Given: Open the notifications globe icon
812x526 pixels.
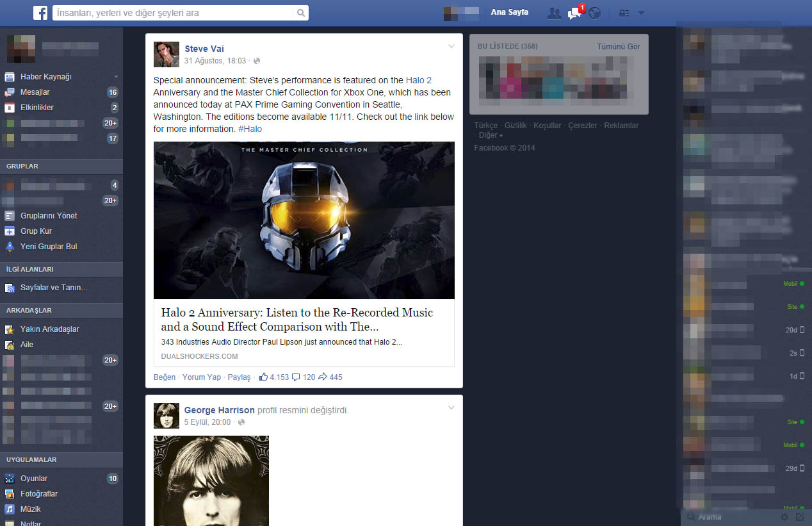Looking at the screenshot, I should [594, 13].
